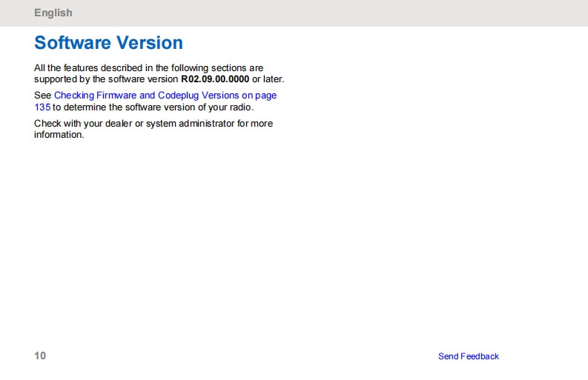Click the Software Version heading
The height and width of the screenshot is (380, 588).
(x=108, y=43)
